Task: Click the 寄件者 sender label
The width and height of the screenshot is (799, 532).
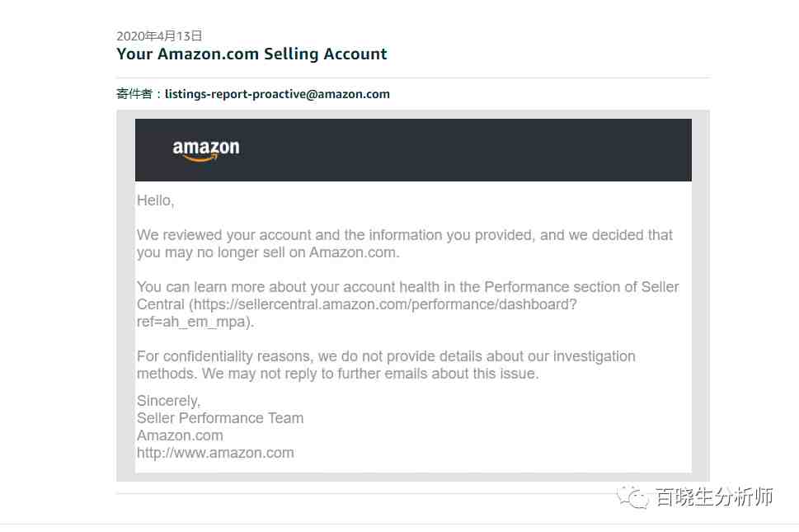Action: (134, 94)
